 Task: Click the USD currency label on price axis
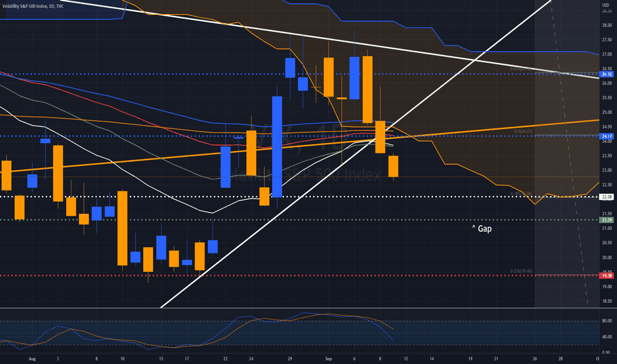[x=606, y=5]
